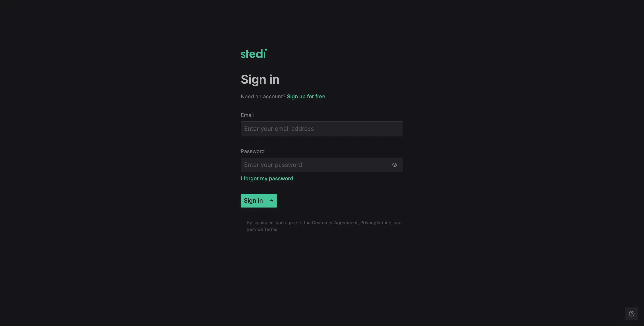Screen dimensions: 644x326
Task: Click the green stedi logo
Action: pyautogui.click(x=253, y=54)
